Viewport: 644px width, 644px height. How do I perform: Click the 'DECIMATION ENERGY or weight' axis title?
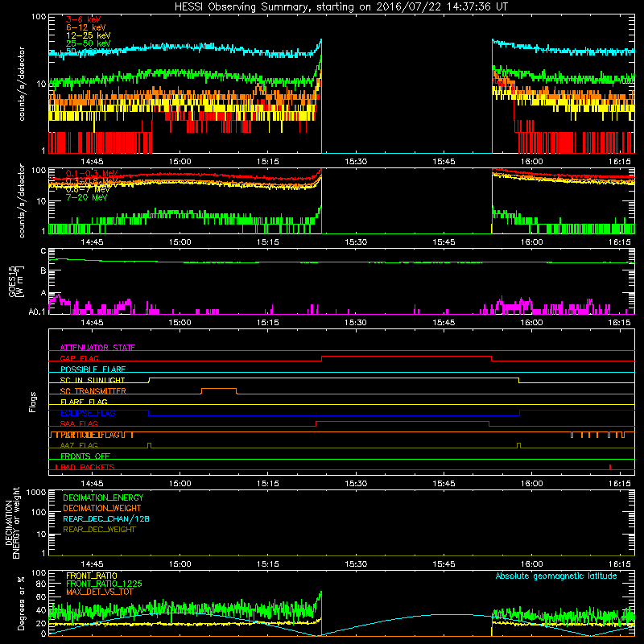(x=12, y=523)
